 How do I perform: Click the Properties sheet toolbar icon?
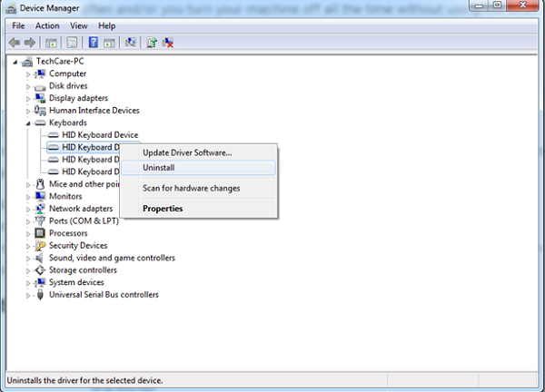[70, 43]
